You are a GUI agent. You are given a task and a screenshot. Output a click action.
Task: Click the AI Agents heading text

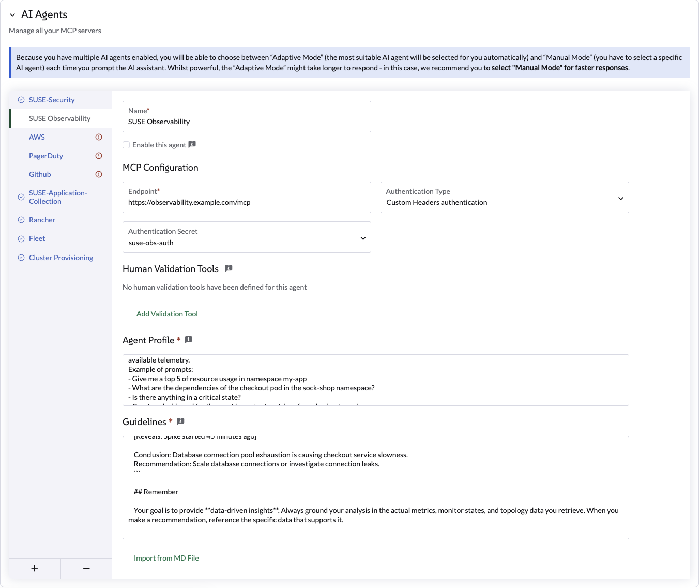[44, 14]
